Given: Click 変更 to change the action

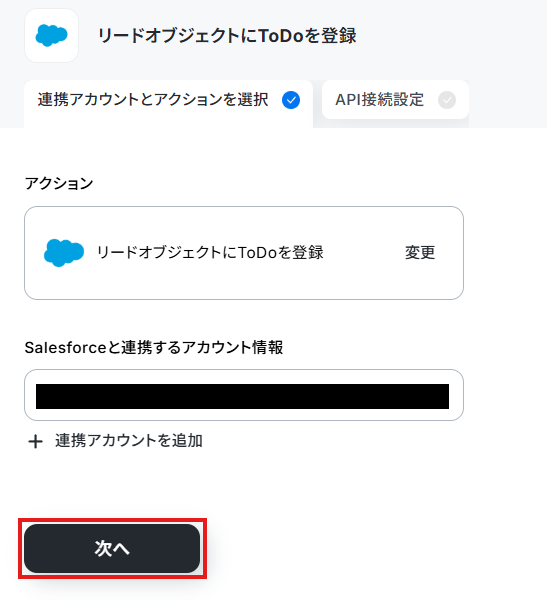Looking at the screenshot, I should click(x=420, y=253).
